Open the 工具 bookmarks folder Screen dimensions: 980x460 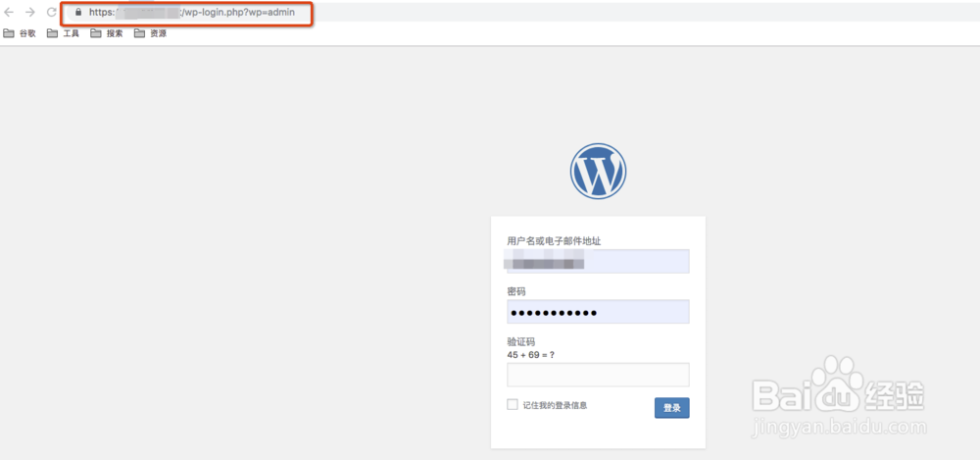(63, 33)
